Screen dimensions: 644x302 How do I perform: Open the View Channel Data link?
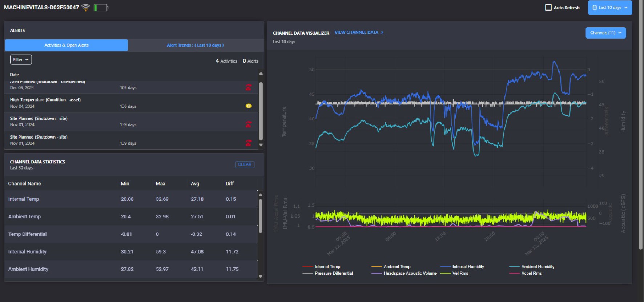pos(356,33)
